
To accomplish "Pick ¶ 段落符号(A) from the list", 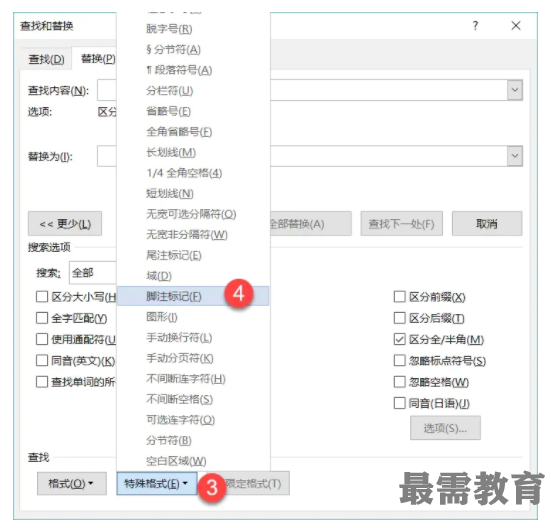I will point(193,70).
